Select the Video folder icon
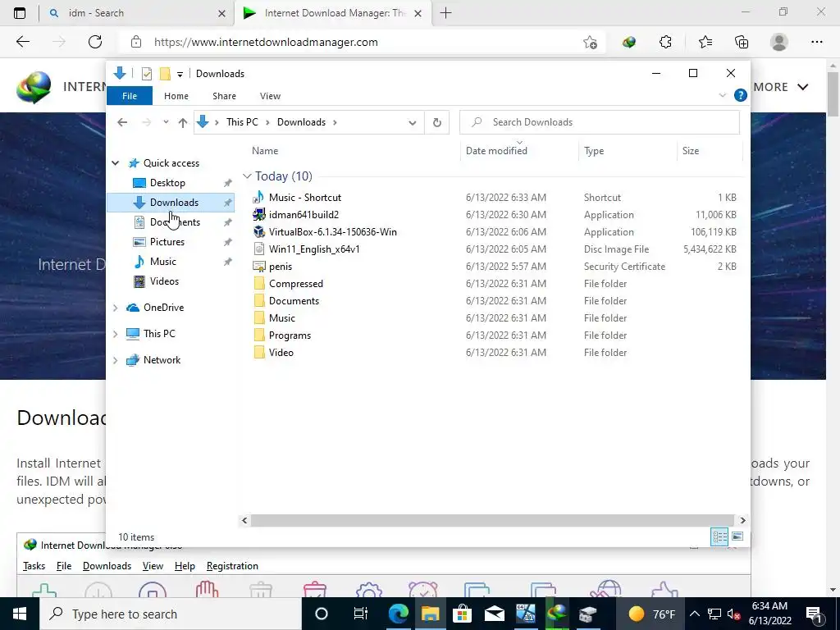 coord(259,353)
